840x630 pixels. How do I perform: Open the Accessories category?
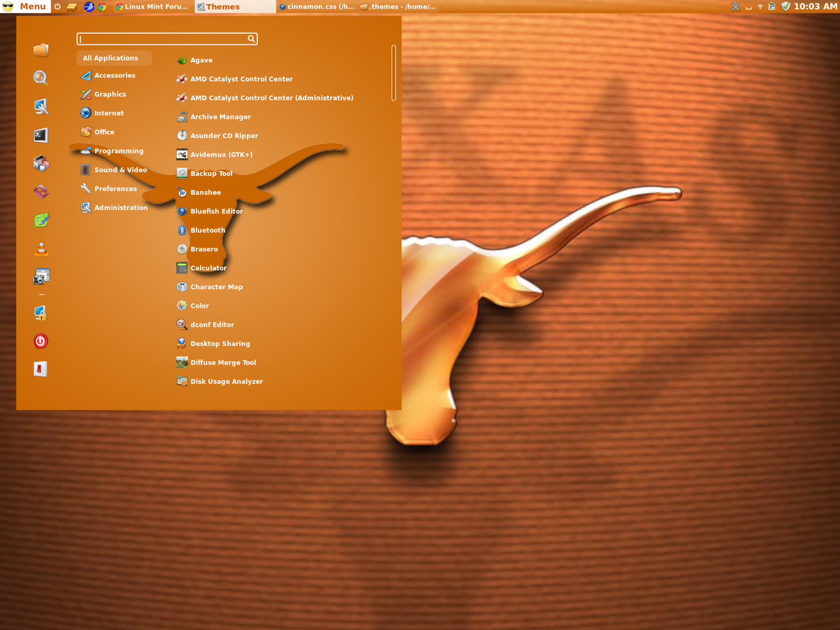pyautogui.click(x=114, y=75)
